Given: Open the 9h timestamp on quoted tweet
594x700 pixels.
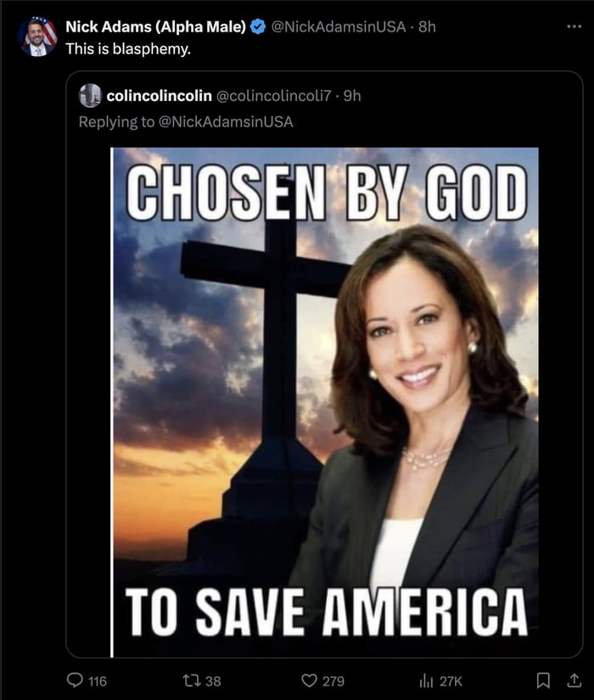Looking at the screenshot, I should pos(352,96).
